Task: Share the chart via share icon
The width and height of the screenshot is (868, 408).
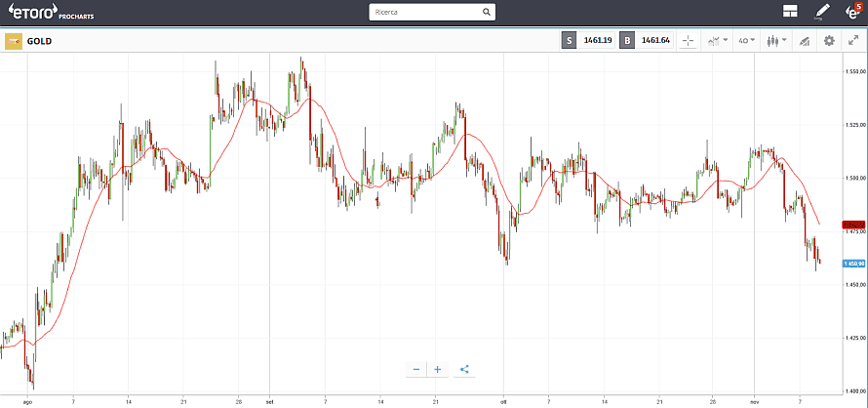Action: [464, 369]
